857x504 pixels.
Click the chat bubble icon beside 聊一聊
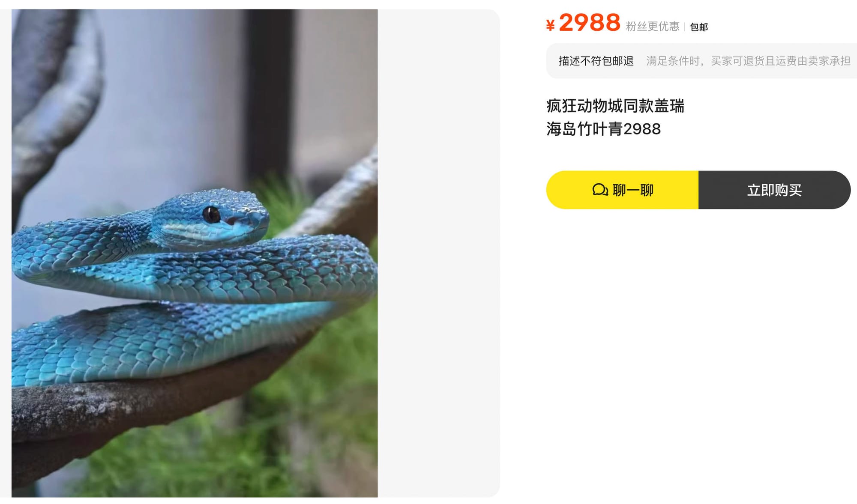(600, 190)
